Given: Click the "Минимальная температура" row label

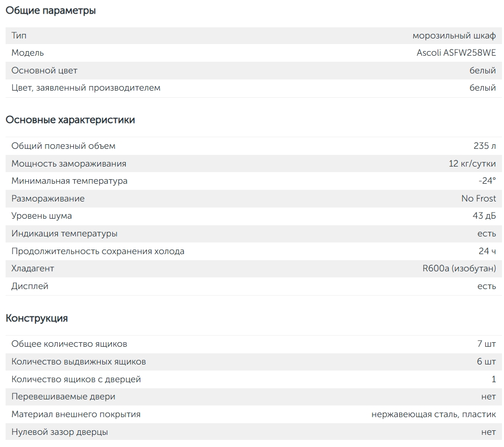Looking at the screenshot, I should 69,181.
